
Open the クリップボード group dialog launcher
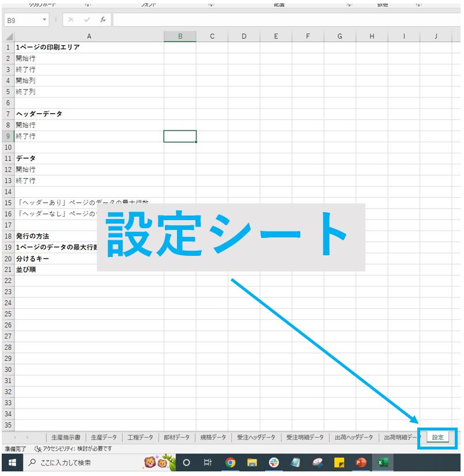pyautogui.click(x=88, y=4)
